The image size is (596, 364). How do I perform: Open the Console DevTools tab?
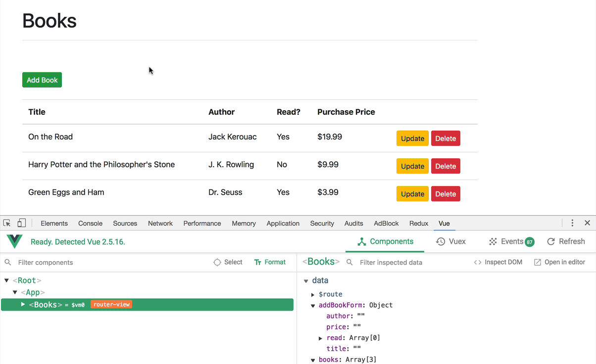click(90, 223)
